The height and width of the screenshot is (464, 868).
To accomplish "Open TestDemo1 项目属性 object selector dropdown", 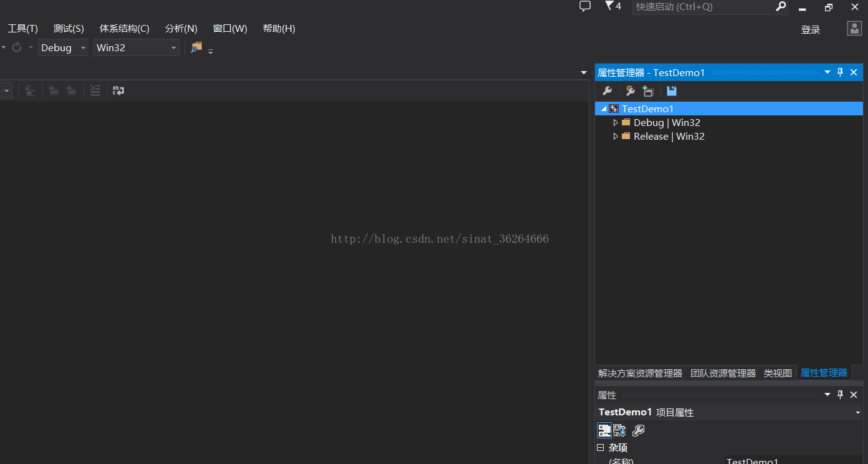I will click(858, 412).
